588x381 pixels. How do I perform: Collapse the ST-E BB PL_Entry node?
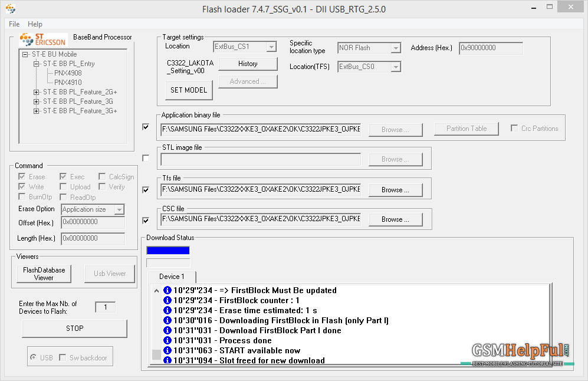pos(36,64)
